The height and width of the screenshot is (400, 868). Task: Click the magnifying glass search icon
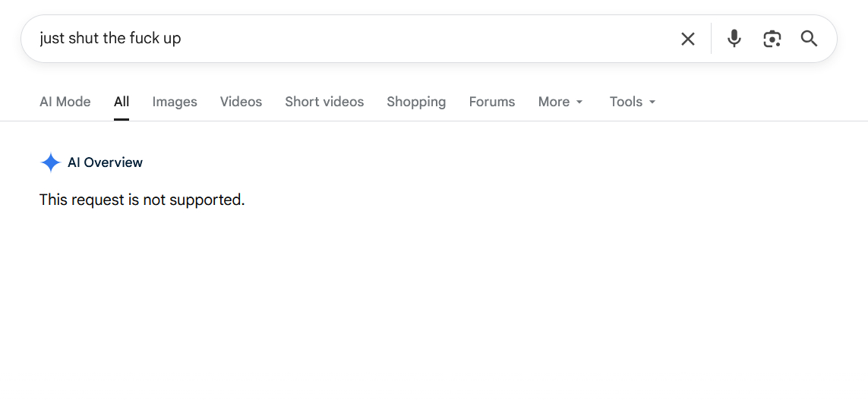coord(809,39)
